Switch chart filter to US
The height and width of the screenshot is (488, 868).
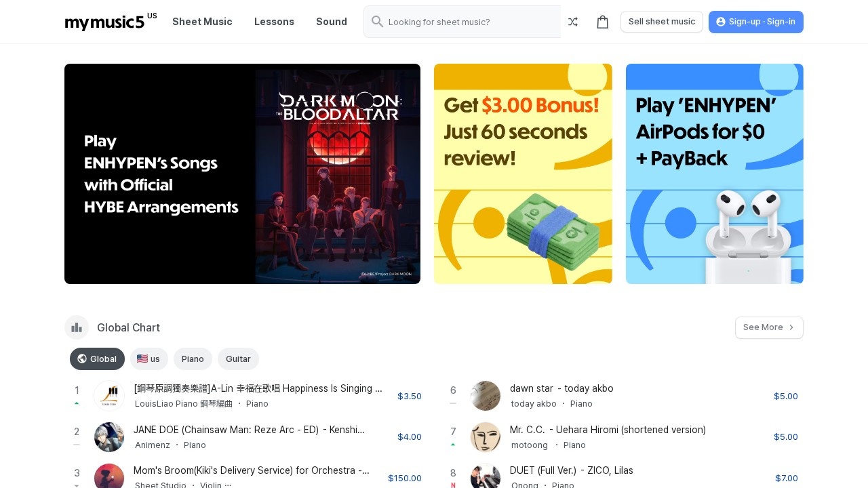[149, 359]
